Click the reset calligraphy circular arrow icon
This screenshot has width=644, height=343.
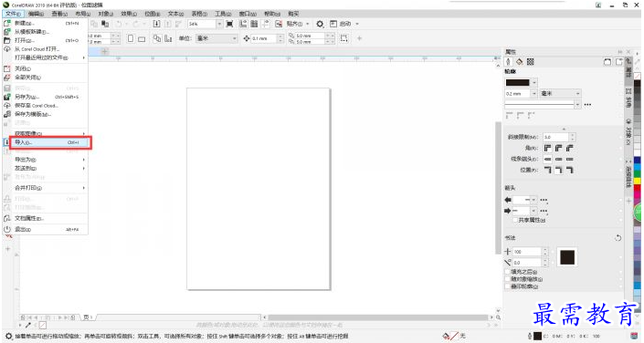[x=618, y=238]
